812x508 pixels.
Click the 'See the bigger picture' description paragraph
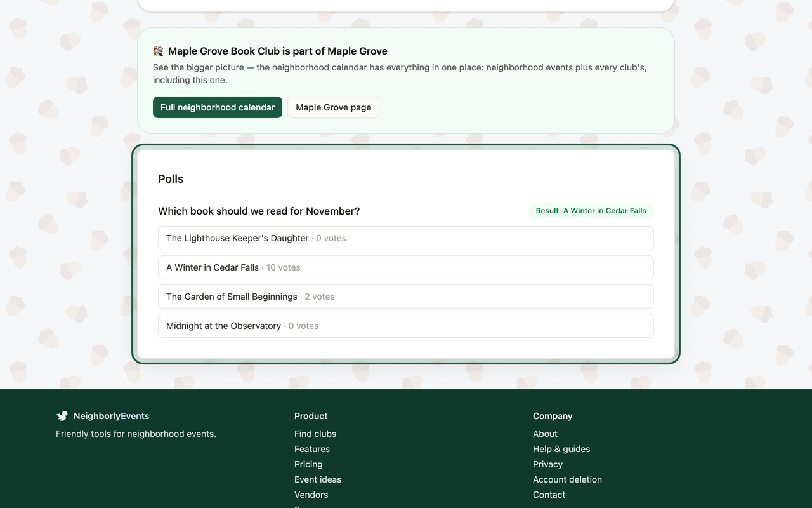tap(400, 74)
